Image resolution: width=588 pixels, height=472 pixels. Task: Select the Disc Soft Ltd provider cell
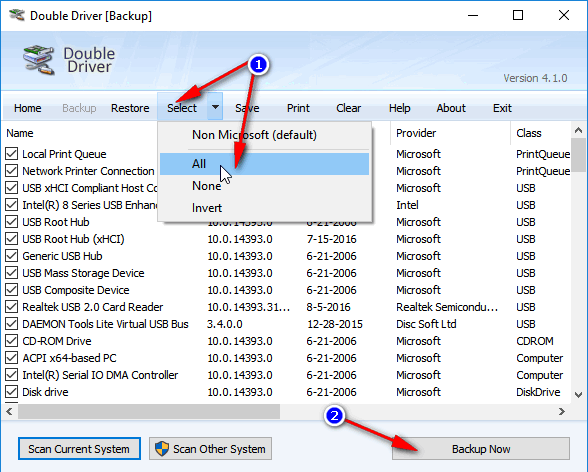426,324
